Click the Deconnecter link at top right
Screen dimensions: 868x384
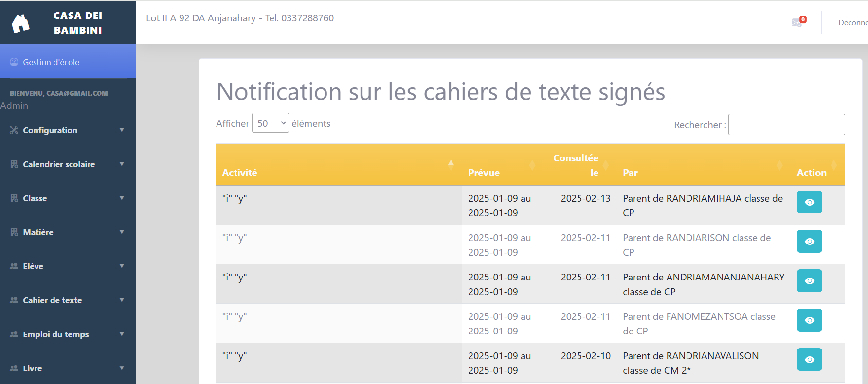(854, 22)
